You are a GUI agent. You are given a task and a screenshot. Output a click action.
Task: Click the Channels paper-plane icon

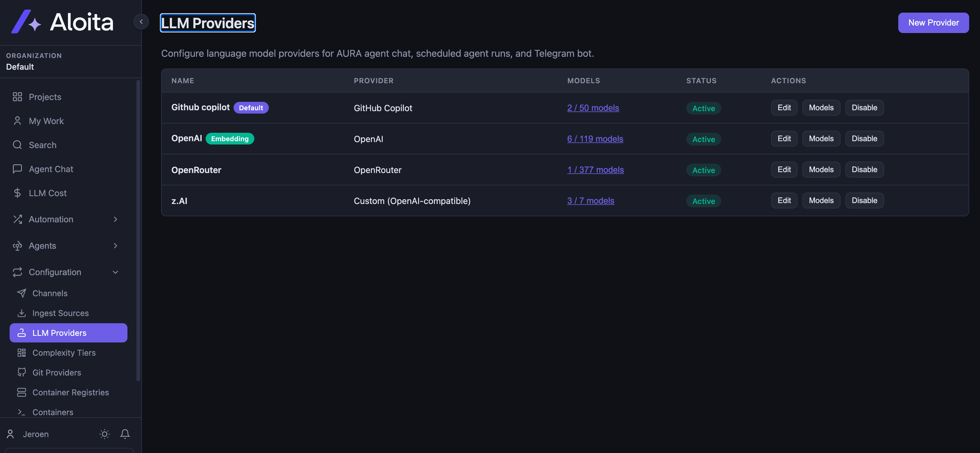coord(22,293)
